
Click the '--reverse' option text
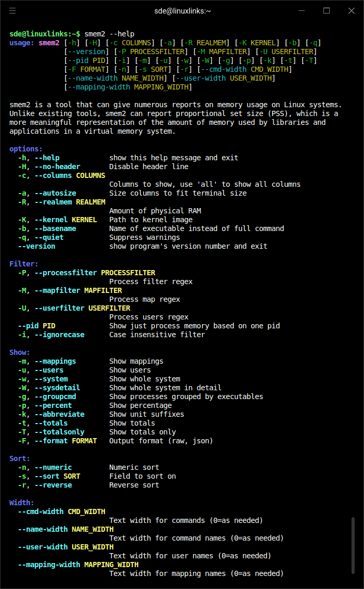[x=53, y=485]
